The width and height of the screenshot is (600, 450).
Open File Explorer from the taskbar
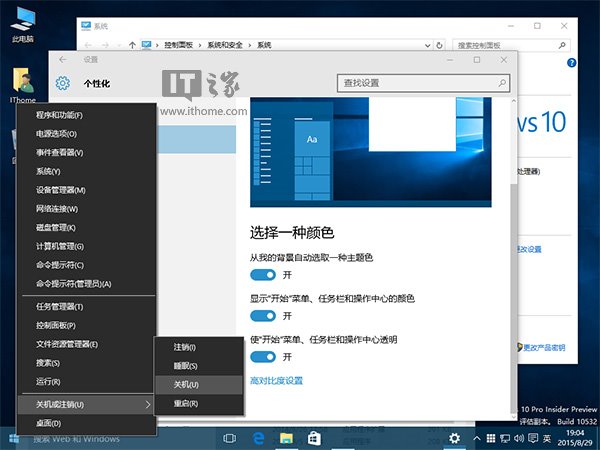pyautogui.click(x=286, y=438)
